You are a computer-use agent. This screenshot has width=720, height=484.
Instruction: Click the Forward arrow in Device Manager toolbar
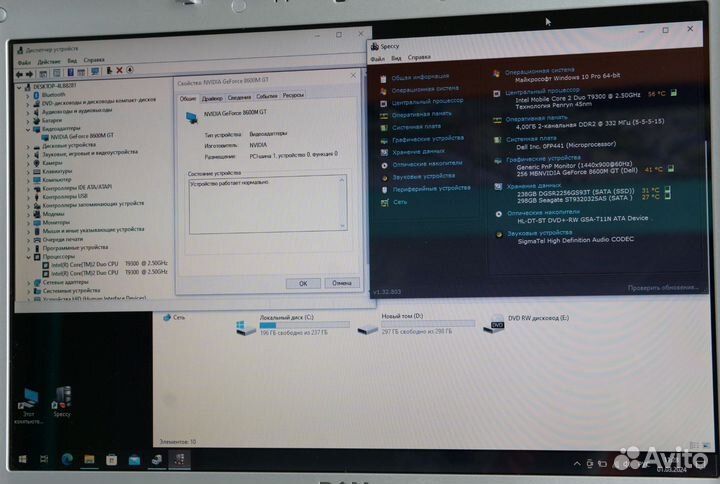click(x=29, y=73)
